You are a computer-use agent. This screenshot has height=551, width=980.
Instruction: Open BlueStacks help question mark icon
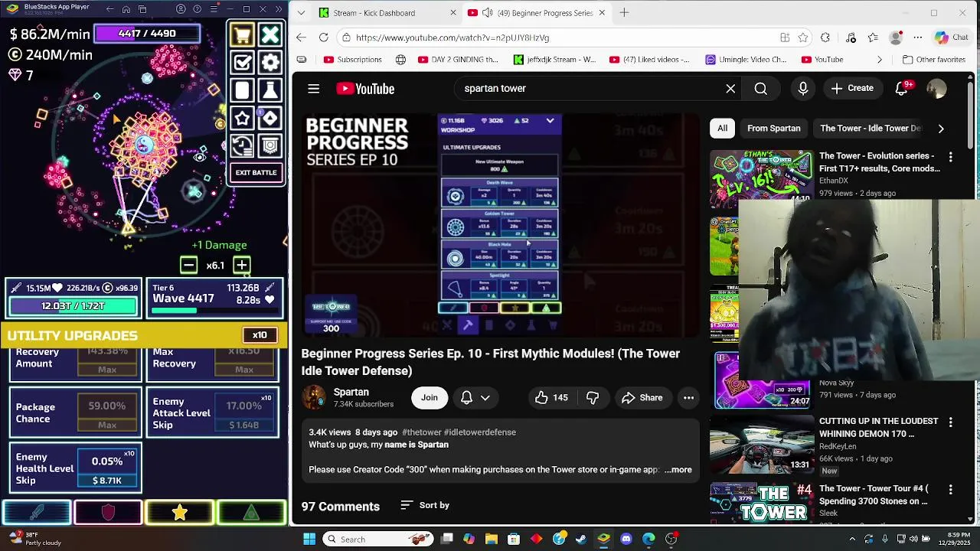(x=198, y=9)
